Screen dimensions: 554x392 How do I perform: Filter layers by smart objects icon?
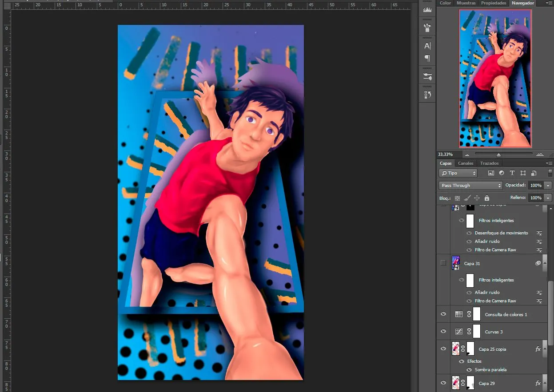(x=534, y=173)
